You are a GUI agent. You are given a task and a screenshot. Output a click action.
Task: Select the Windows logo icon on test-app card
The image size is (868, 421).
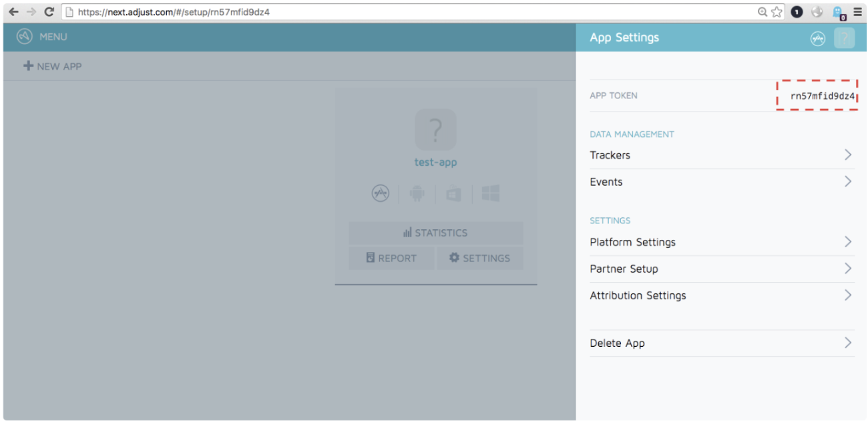pyautogui.click(x=491, y=194)
